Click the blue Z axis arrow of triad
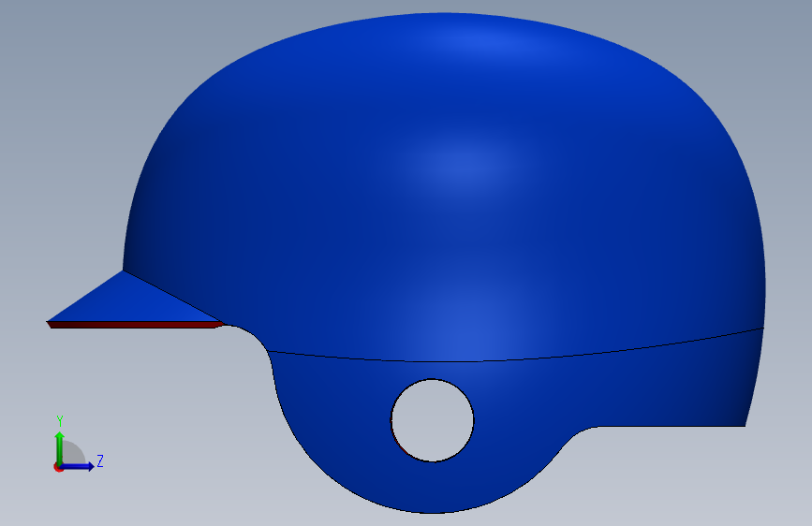The image size is (812, 526). pos(78,466)
